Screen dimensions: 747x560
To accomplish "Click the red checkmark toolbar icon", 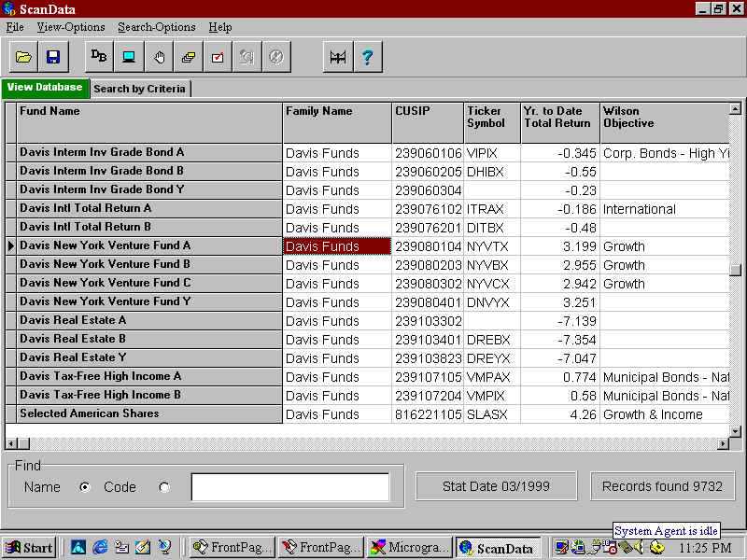I will point(217,57).
